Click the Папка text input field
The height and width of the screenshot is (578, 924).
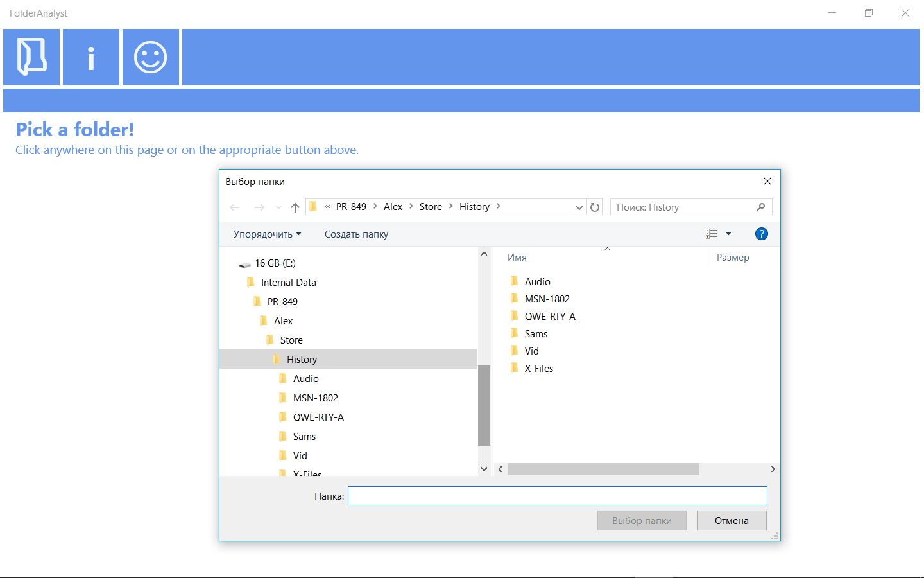558,496
